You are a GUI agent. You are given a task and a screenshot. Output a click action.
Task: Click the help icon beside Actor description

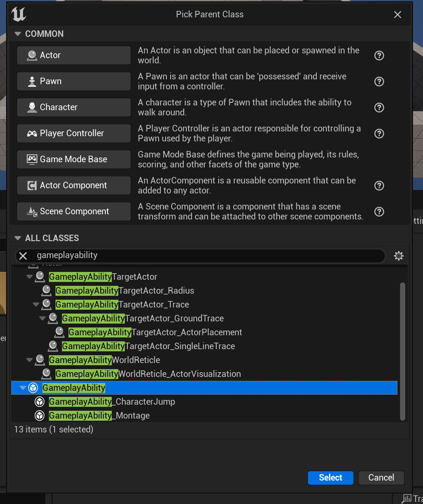coord(379,56)
